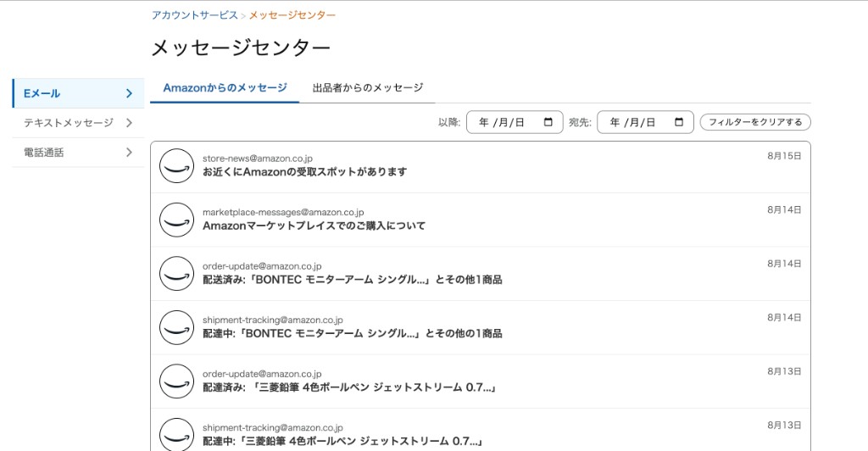Open 配達済み 三菱鉛筆 4色ボールペン message
The height and width of the screenshot is (451, 868).
tap(480, 381)
